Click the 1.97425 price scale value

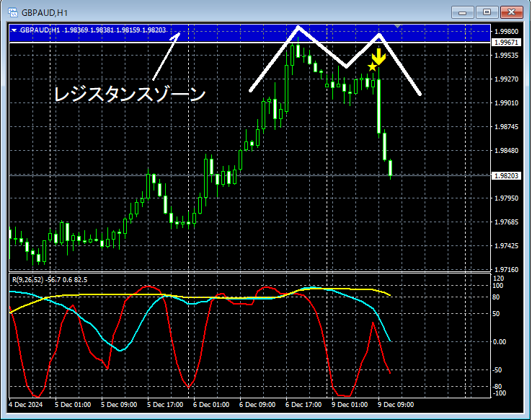(507, 245)
